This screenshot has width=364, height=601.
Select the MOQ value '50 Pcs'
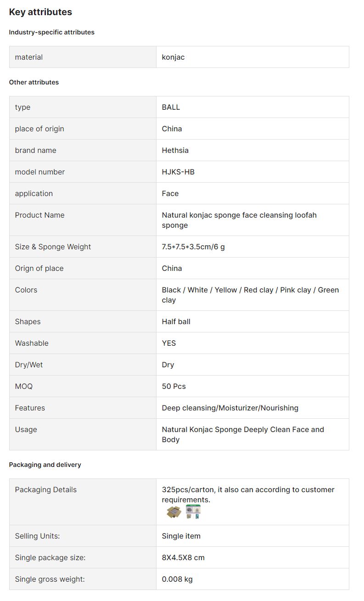(x=174, y=386)
